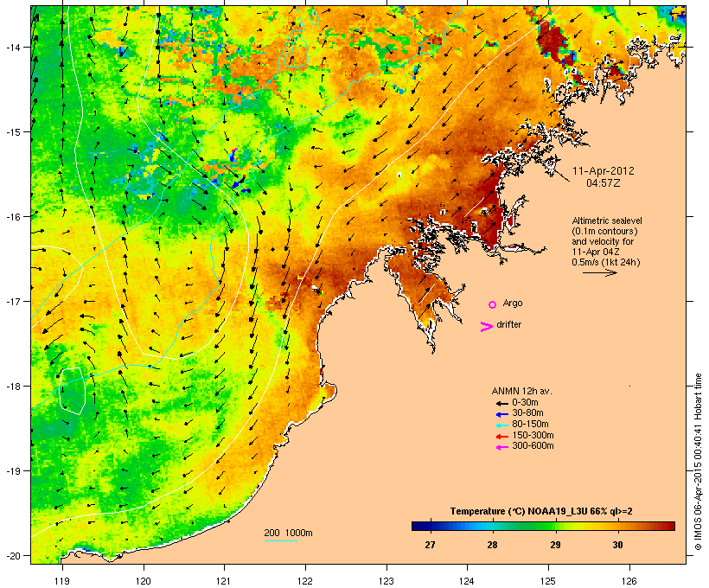Image resolution: width=709 pixels, height=588 pixels.
Task: Click the '150-300m' depth label
Action: pos(533,435)
